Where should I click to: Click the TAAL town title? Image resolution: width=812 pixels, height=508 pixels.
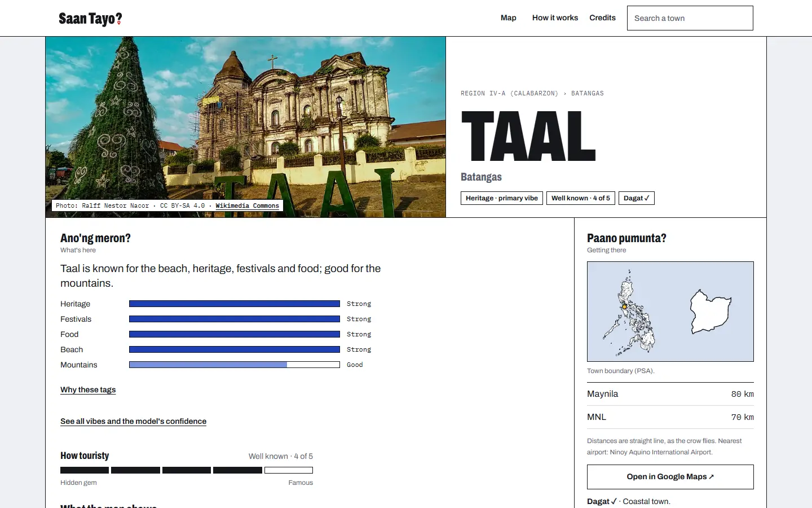coord(528,136)
